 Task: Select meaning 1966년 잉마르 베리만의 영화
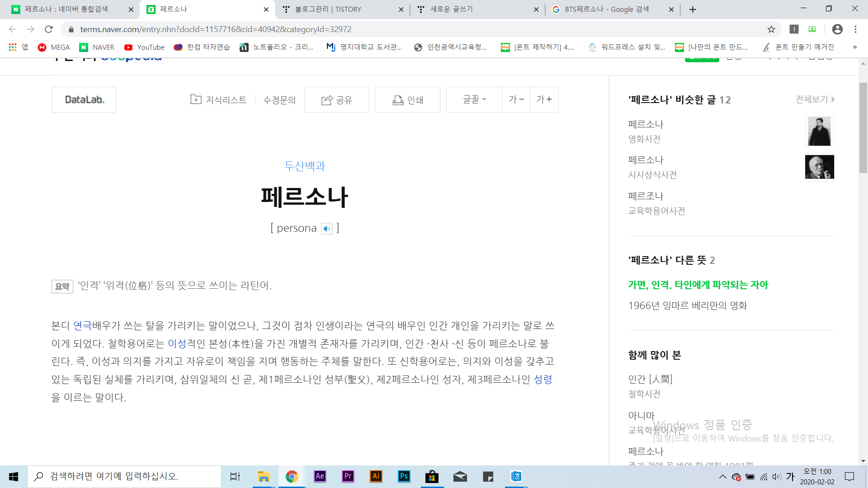coord(688,305)
